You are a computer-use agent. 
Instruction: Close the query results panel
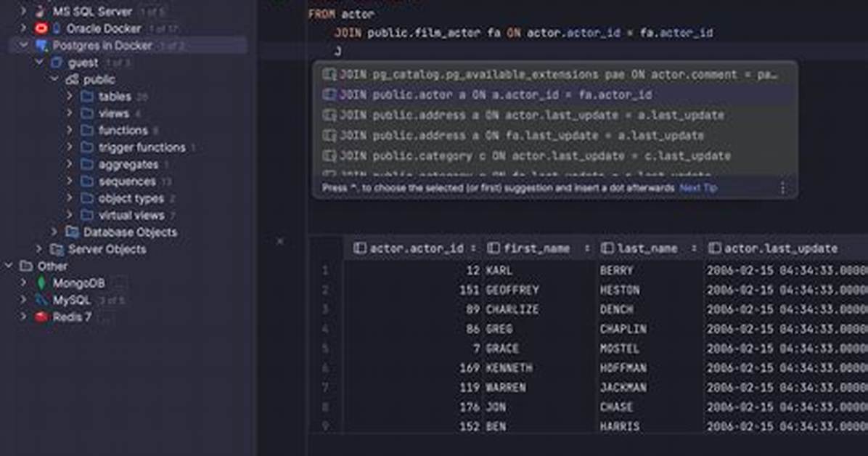tap(280, 241)
